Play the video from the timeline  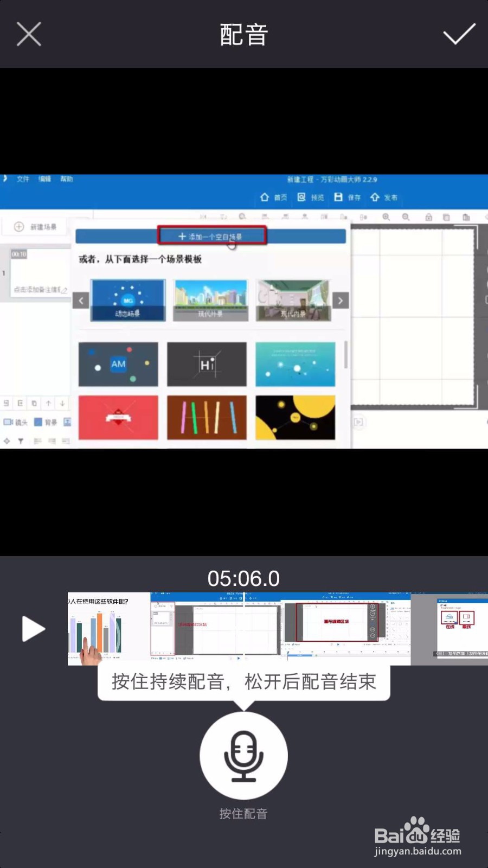click(33, 629)
